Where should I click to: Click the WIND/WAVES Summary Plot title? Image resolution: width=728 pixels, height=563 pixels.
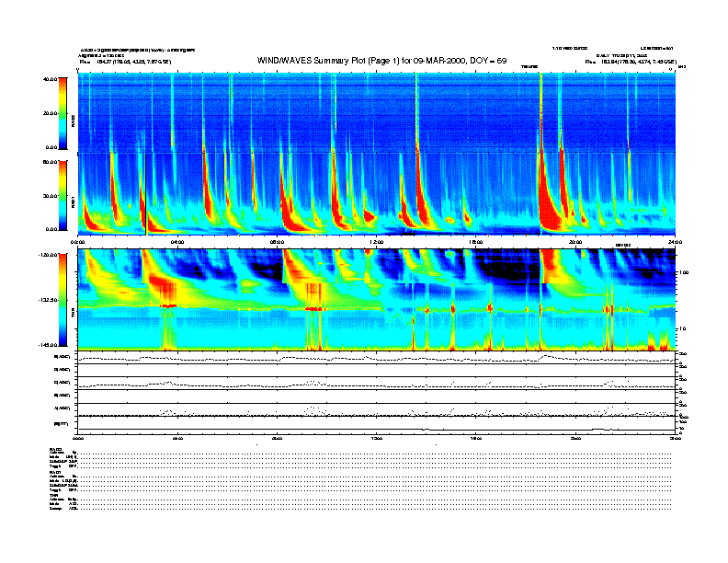tap(381, 61)
